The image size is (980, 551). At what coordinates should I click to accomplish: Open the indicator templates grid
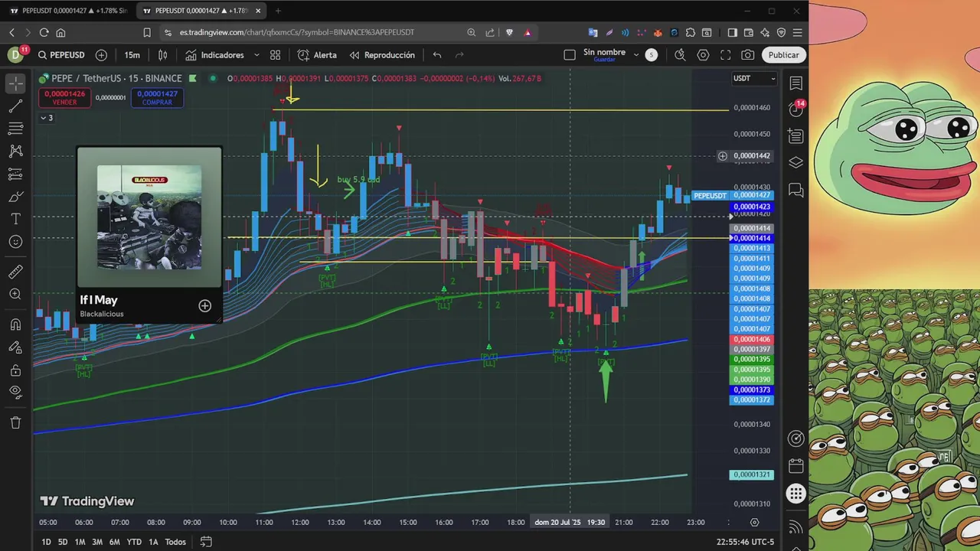275,55
